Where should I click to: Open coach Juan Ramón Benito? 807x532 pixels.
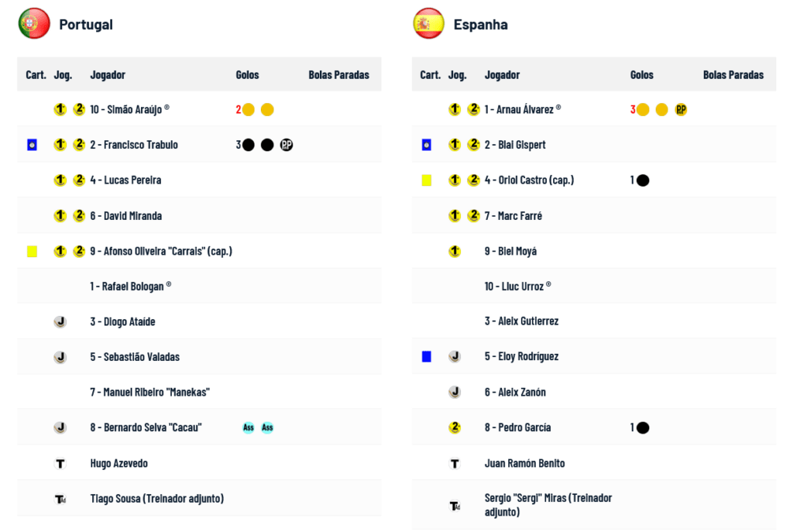click(x=524, y=463)
